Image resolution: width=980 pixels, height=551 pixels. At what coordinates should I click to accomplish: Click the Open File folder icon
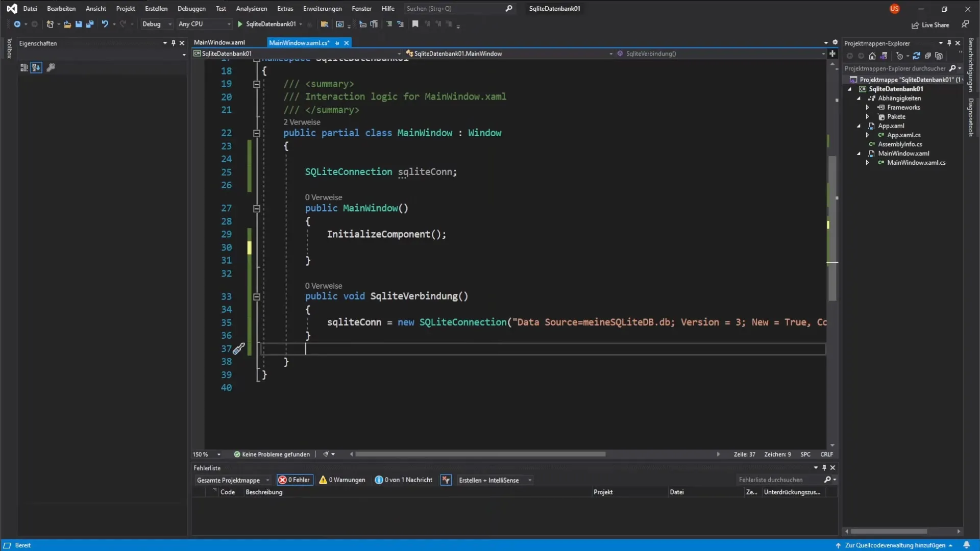point(67,24)
